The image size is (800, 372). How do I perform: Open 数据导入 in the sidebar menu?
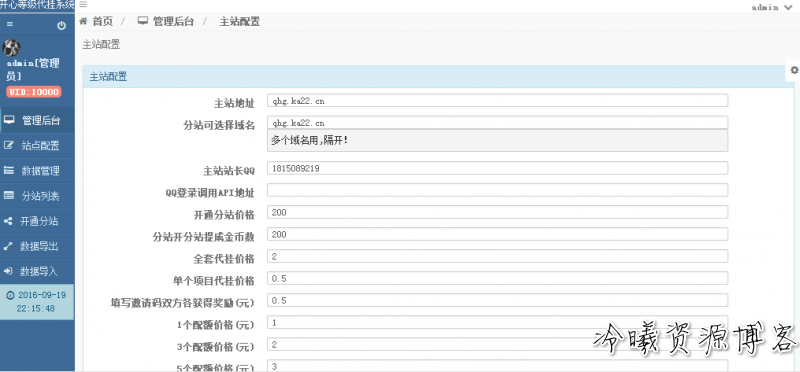point(37,271)
